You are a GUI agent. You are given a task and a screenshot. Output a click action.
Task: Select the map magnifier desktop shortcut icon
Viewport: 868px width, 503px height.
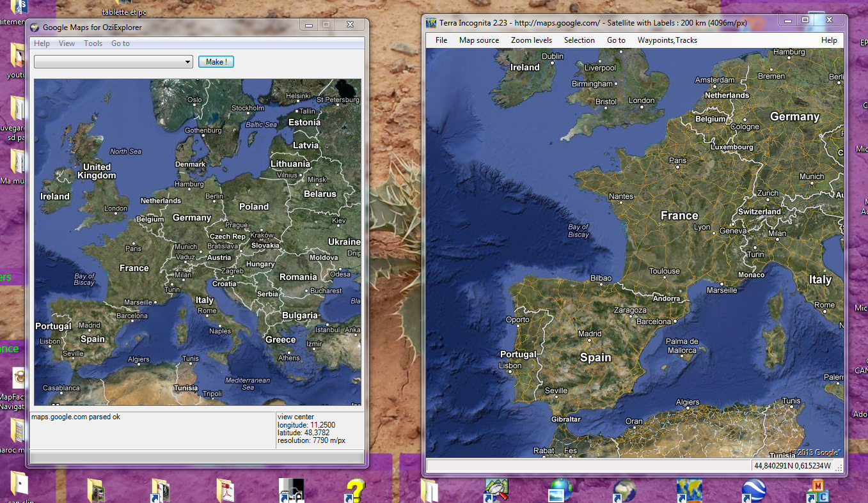pyautogui.click(x=496, y=490)
